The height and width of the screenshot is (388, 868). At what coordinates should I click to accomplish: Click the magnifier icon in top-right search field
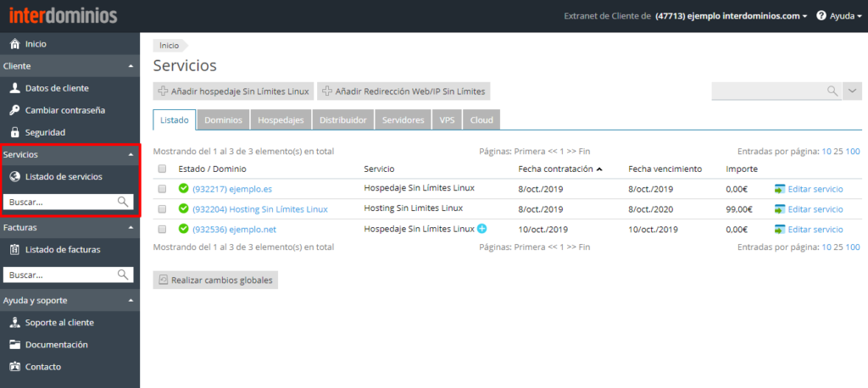point(832,91)
